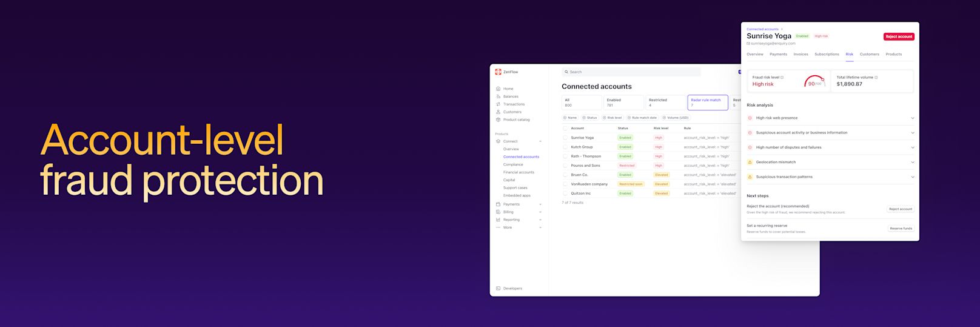Image resolution: width=980 pixels, height=327 pixels.
Task: Click the search magnifier icon
Action: tap(566, 72)
